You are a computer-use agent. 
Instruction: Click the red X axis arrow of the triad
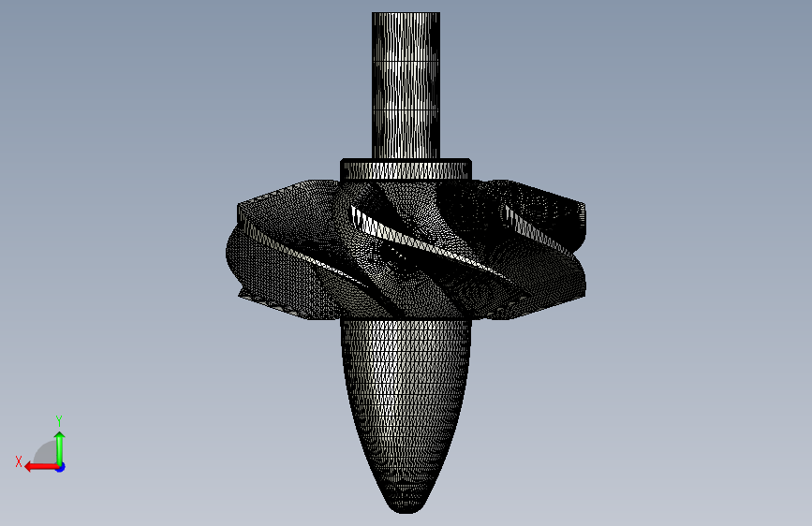click(x=41, y=467)
